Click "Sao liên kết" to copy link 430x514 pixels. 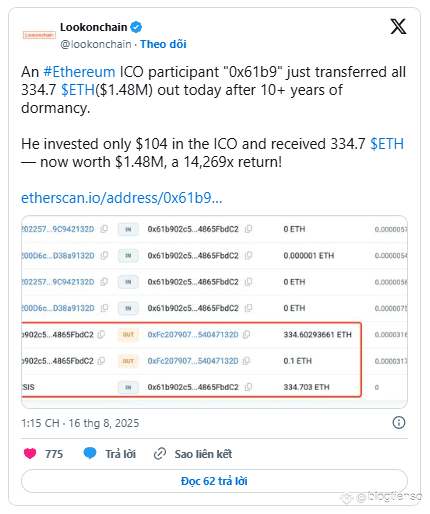pyautogui.click(x=203, y=454)
